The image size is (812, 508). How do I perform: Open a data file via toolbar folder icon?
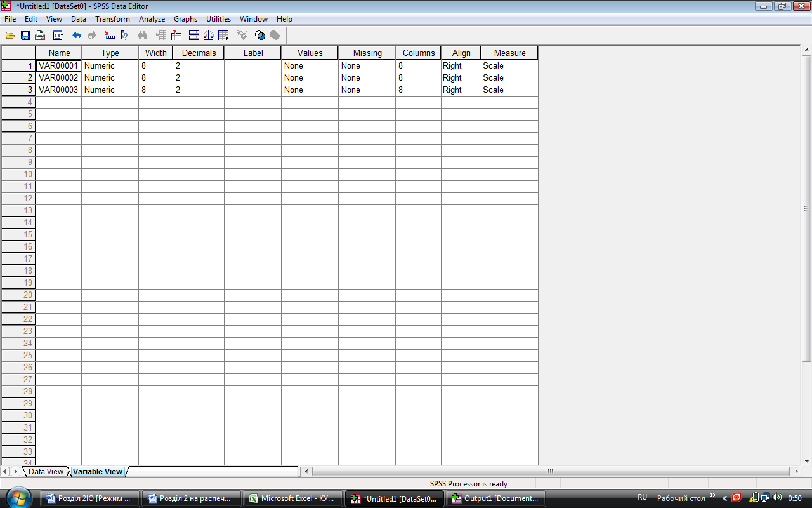point(10,36)
